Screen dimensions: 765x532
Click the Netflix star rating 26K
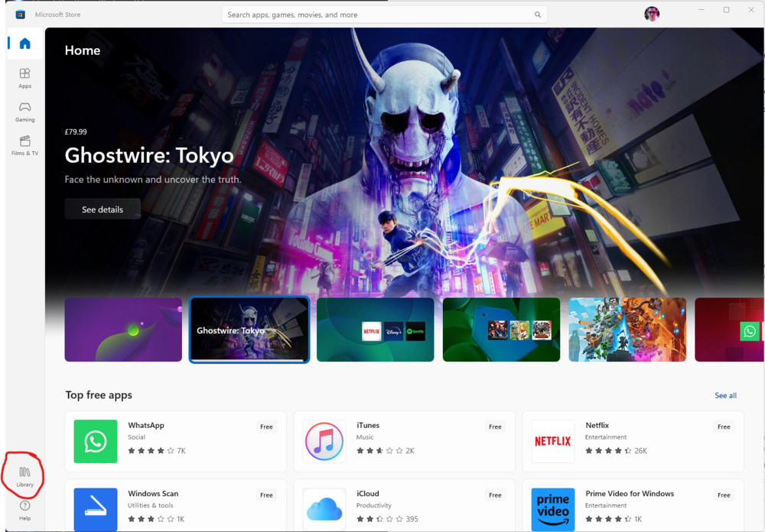(617, 450)
